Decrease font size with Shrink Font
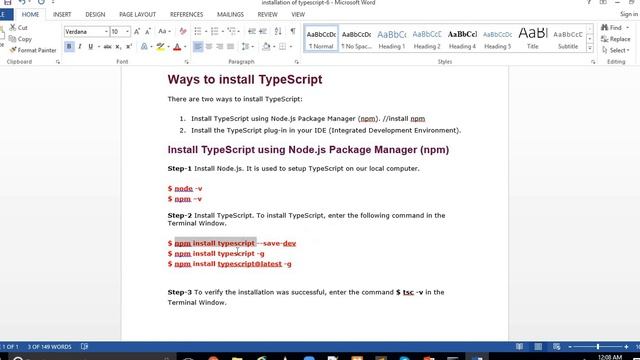This screenshot has height=360, width=640. tap(148, 31)
